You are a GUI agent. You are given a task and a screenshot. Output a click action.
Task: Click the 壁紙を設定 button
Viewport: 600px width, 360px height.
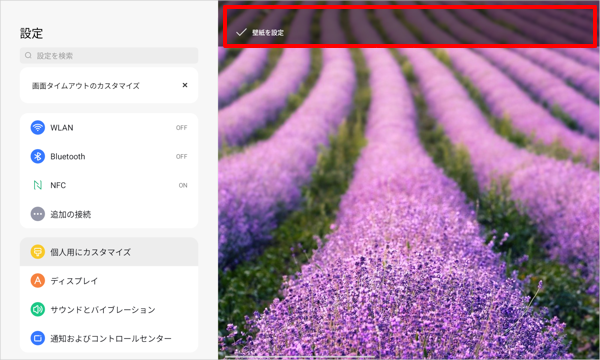pyautogui.click(x=260, y=33)
